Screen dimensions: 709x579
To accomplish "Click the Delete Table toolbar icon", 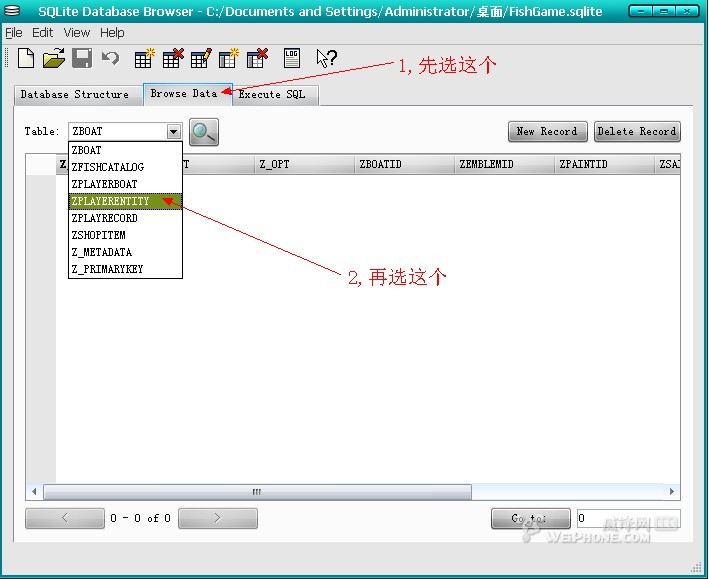I will tap(172, 58).
